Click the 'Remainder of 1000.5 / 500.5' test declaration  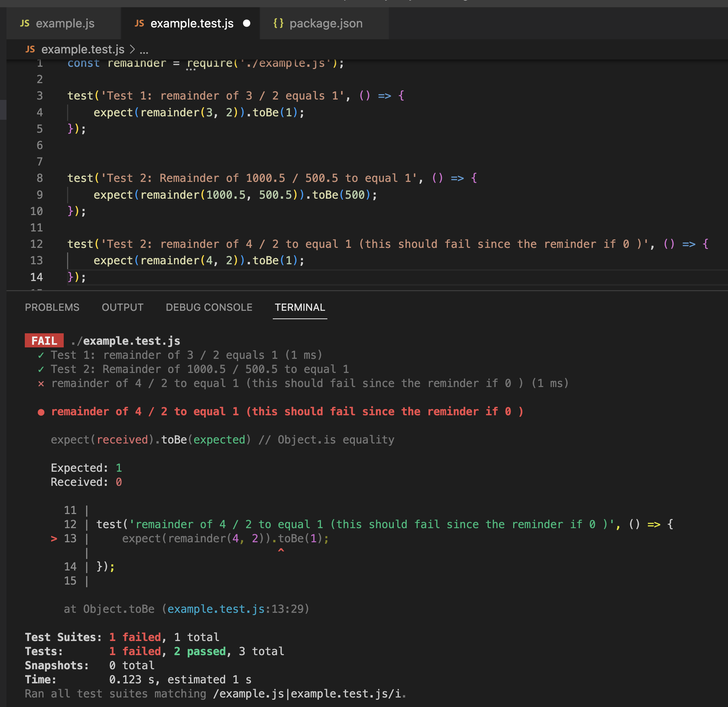[272, 178]
